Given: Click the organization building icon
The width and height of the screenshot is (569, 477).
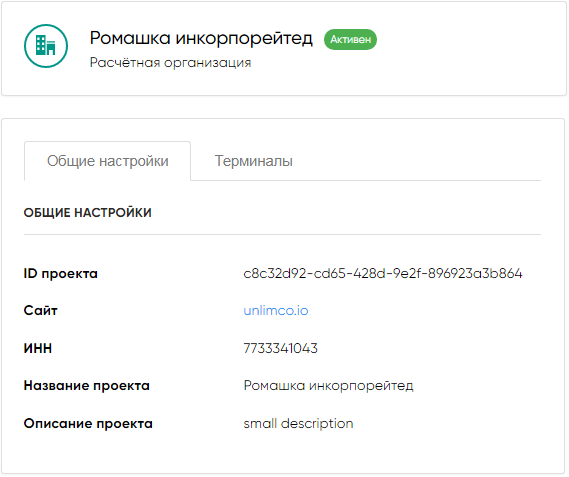Looking at the screenshot, I should tap(46, 46).
